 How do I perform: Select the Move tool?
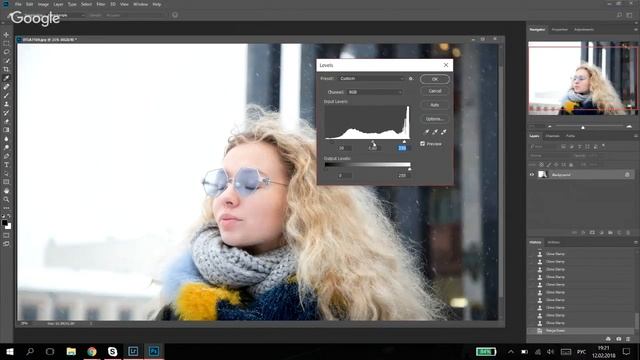[6, 35]
